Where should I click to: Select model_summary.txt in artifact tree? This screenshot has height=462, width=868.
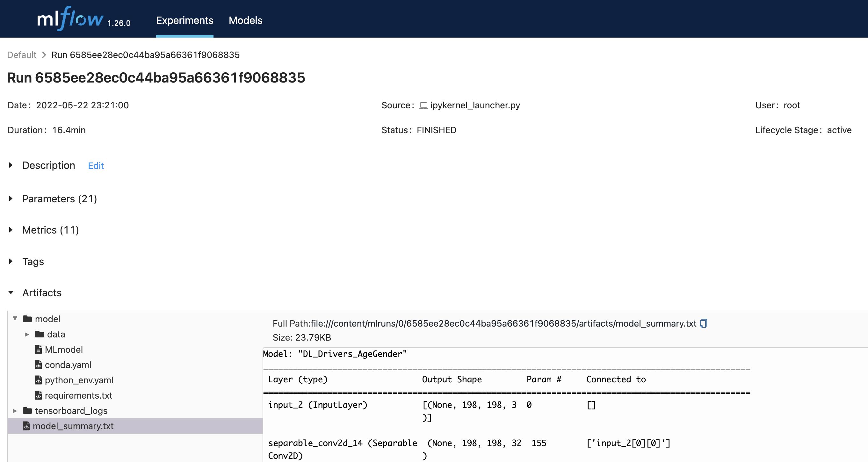(x=73, y=426)
